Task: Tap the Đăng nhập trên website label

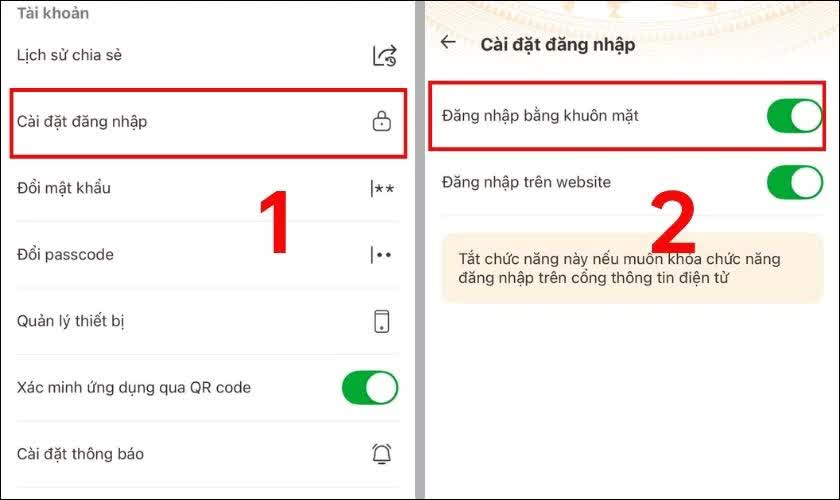Action: (526, 182)
